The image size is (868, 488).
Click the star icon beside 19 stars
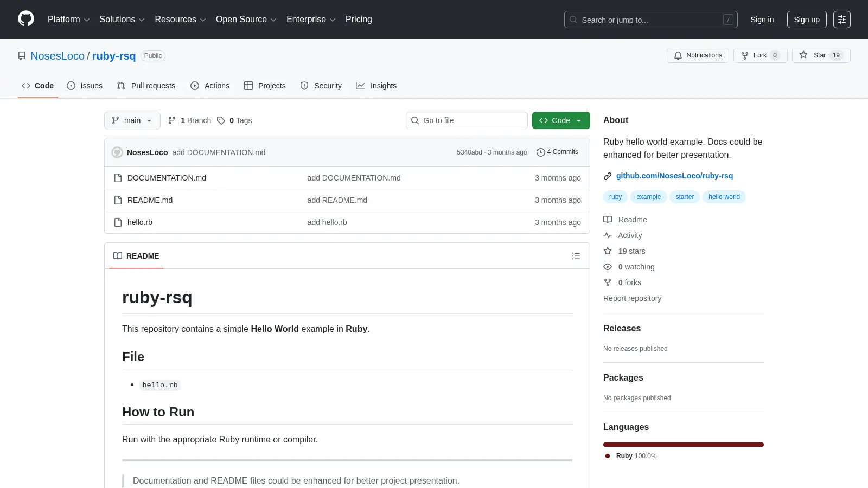[x=608, y=251]
